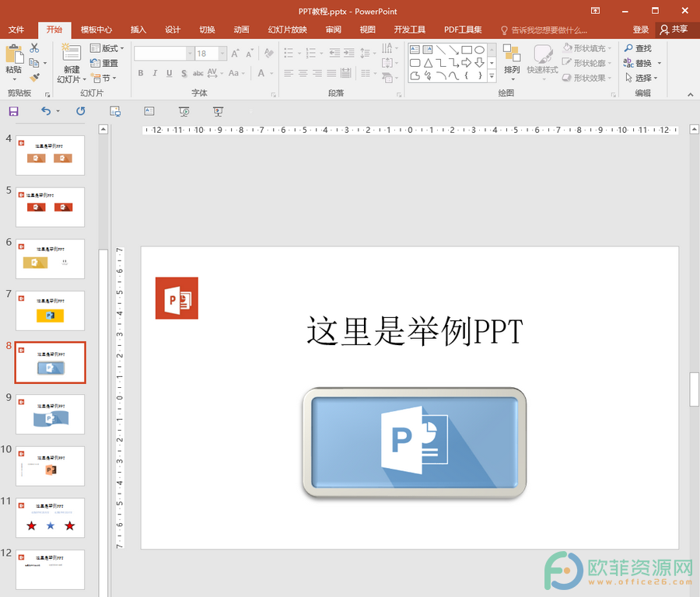This screenshot has height=597, width=700.
Task: Toggle bold formatting
Action: click(x=141, y=73)
